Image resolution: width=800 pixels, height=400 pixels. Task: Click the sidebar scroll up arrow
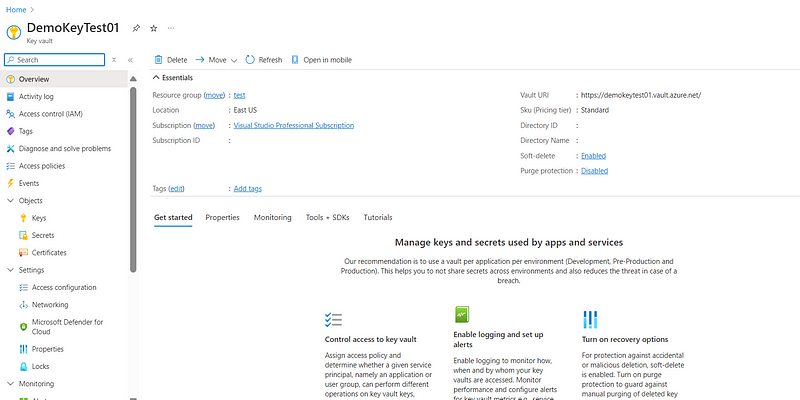pyautogui.click(x=133, y=79)
